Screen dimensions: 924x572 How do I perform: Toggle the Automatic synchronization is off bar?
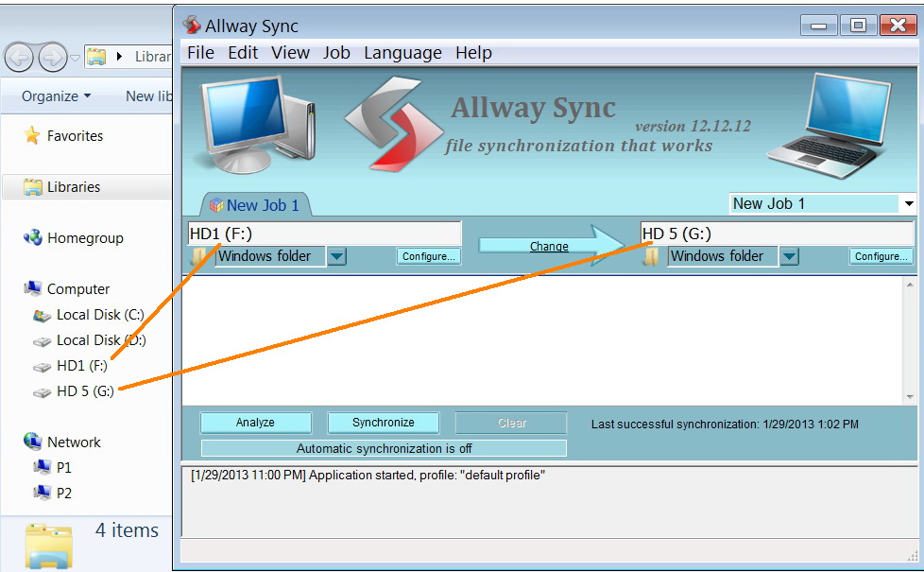pos(384,448)
